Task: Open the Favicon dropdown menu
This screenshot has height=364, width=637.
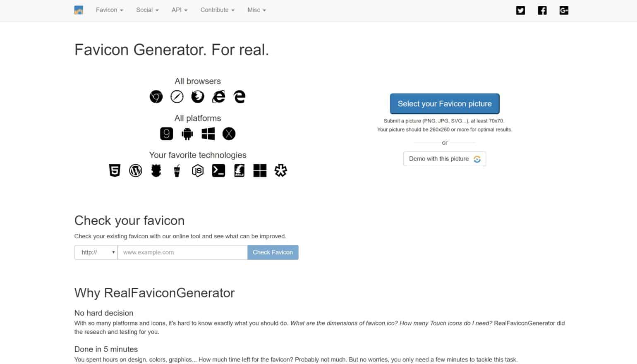Action: tap(110, 10)
